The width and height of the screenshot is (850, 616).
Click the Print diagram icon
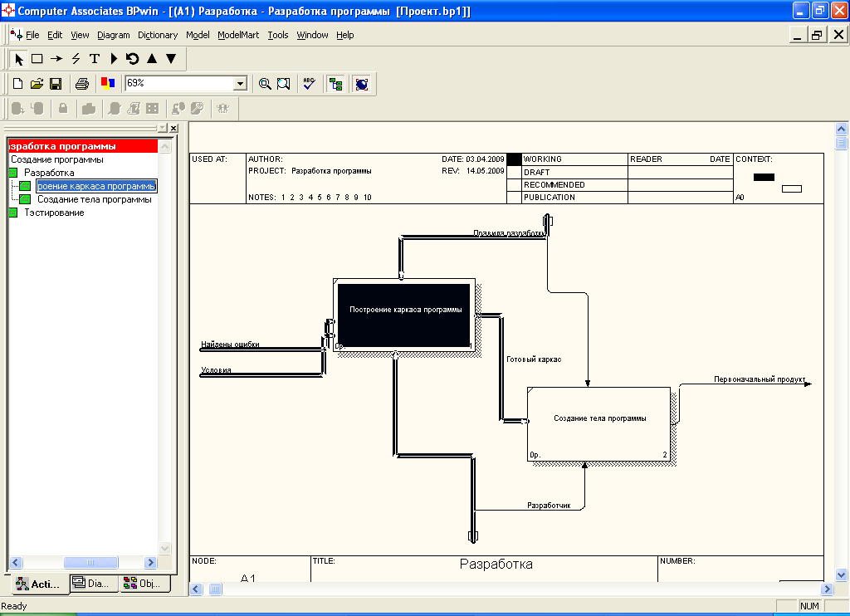81,84
